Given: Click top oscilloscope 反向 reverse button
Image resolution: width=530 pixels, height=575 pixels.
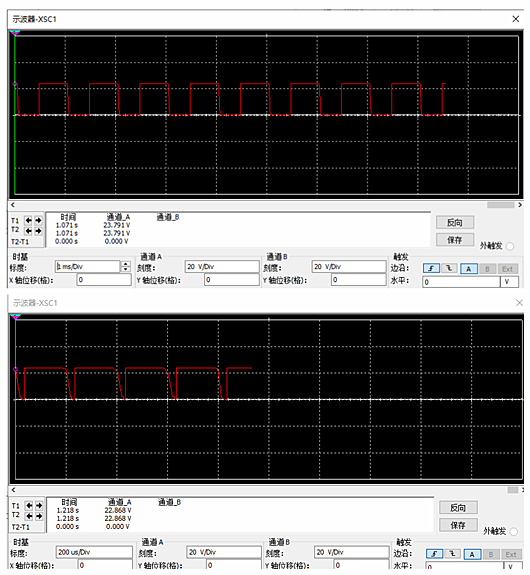Looking at the screenshot, I should 455,223.
